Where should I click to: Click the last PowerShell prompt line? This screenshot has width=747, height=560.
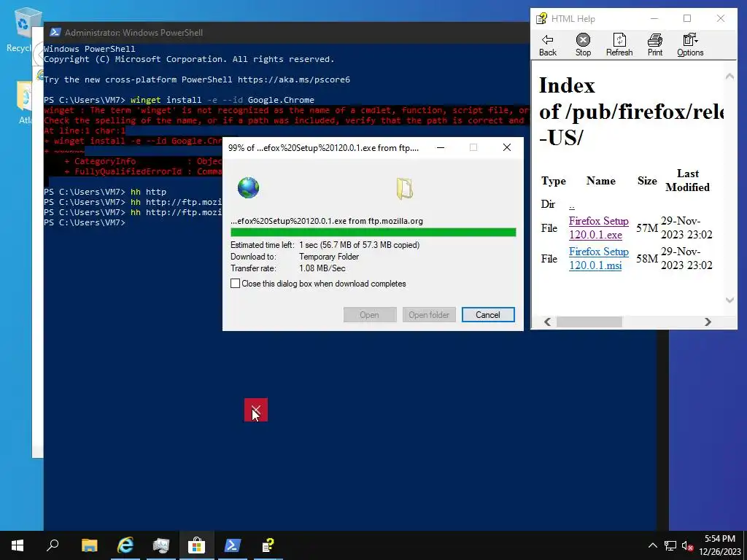pos(85,222)
